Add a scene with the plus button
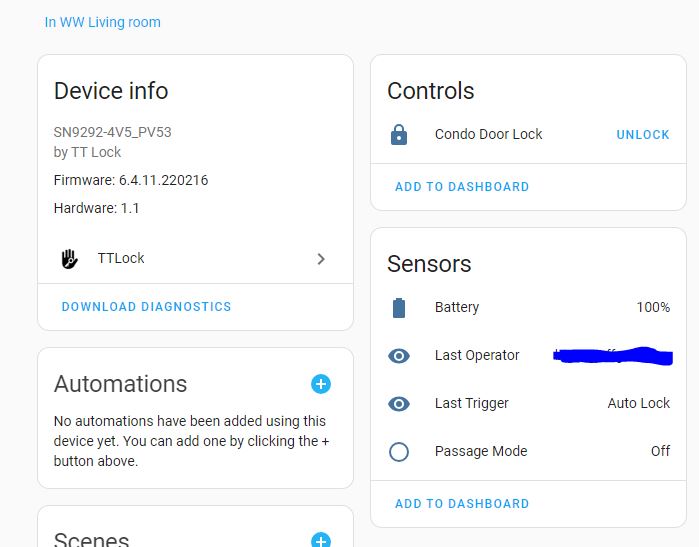The height and width of the screenshot is (547, 699). click(x=321, y=540)
